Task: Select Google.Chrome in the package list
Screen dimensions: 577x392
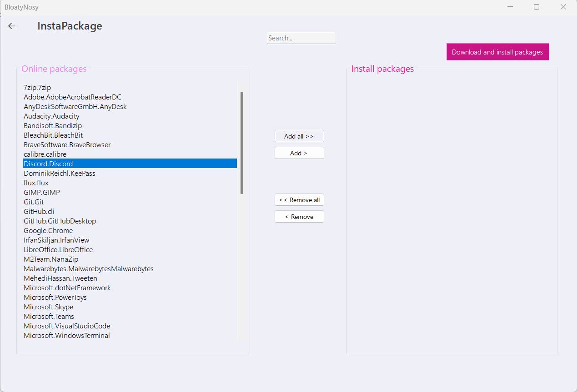Action: pos(48,230)
